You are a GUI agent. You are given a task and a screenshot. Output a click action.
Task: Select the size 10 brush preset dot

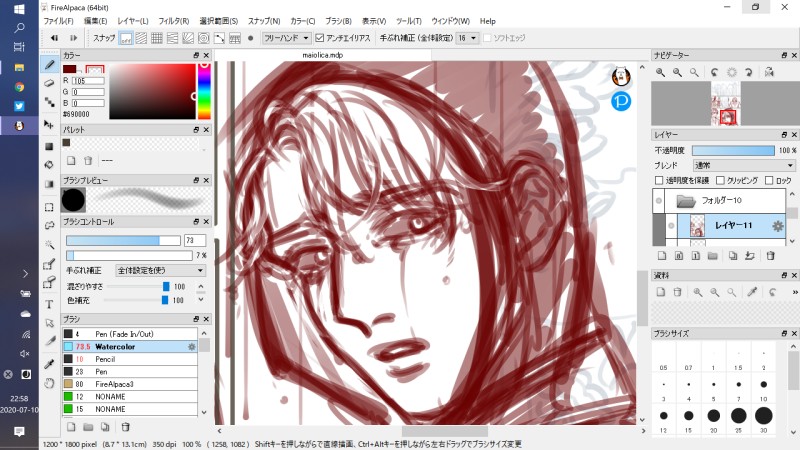[x=763, y=385]
